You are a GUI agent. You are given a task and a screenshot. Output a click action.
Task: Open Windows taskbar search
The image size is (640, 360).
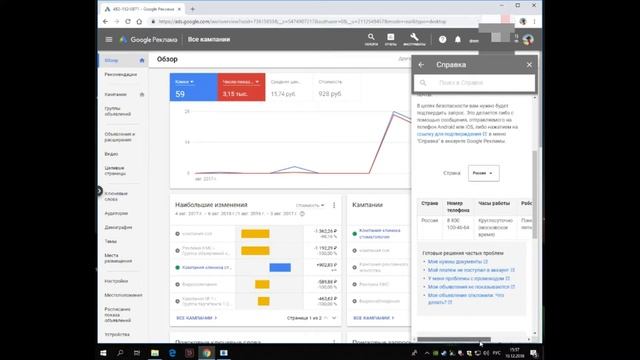point(120,353)
